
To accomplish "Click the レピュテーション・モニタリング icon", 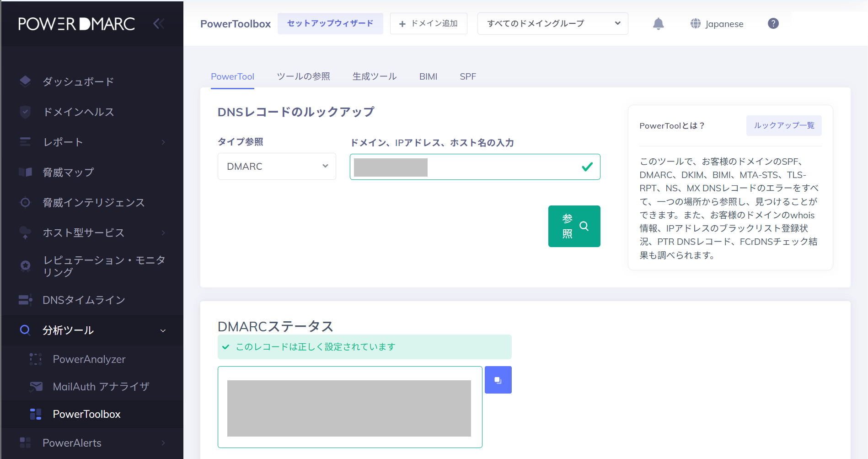I will coord(25,265).
